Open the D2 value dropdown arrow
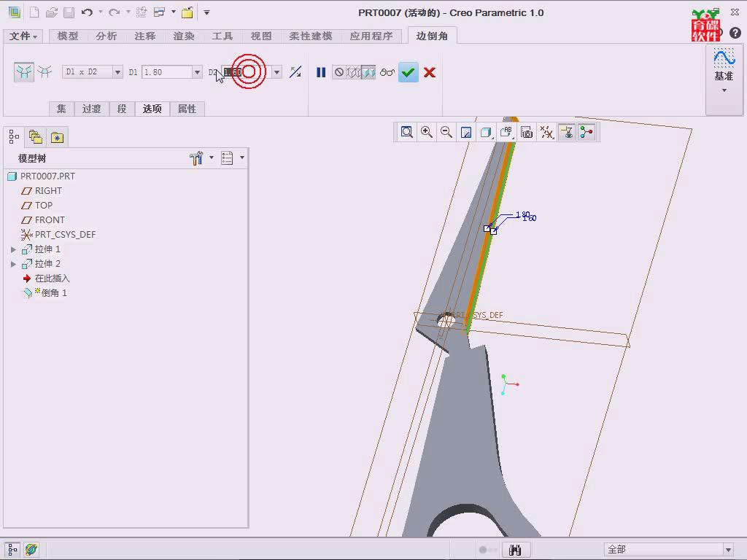747x560 pixels. [276, 72]
